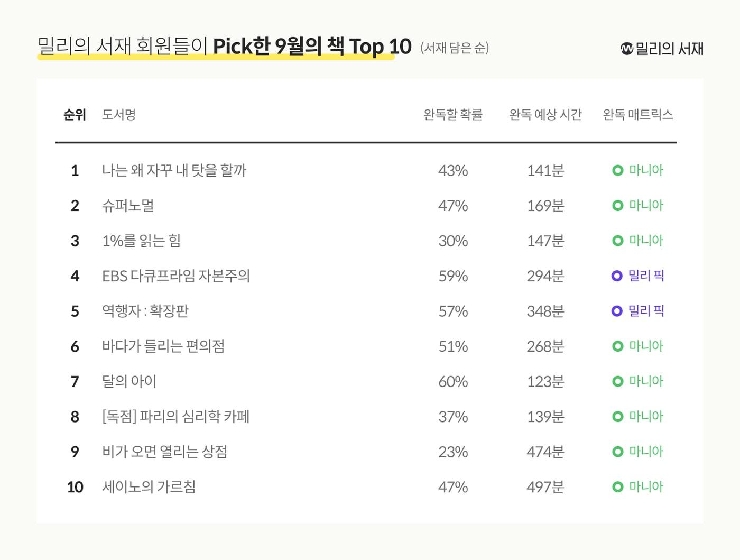Image resolution: width=740 pixels, height=560 pixels.
Task: Click the Millie's Library logo icon
Action: pos(626,49)
